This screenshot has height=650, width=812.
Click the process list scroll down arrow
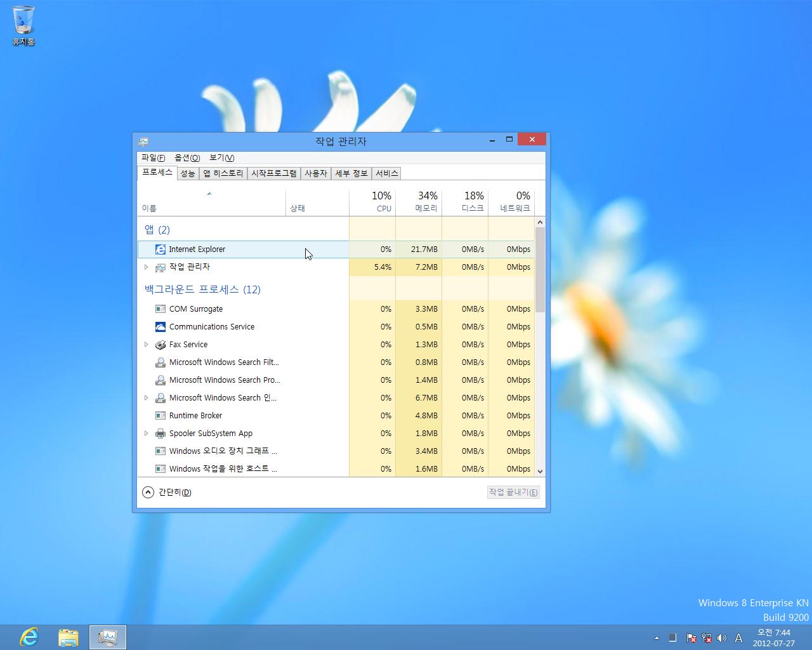(540, 471)
